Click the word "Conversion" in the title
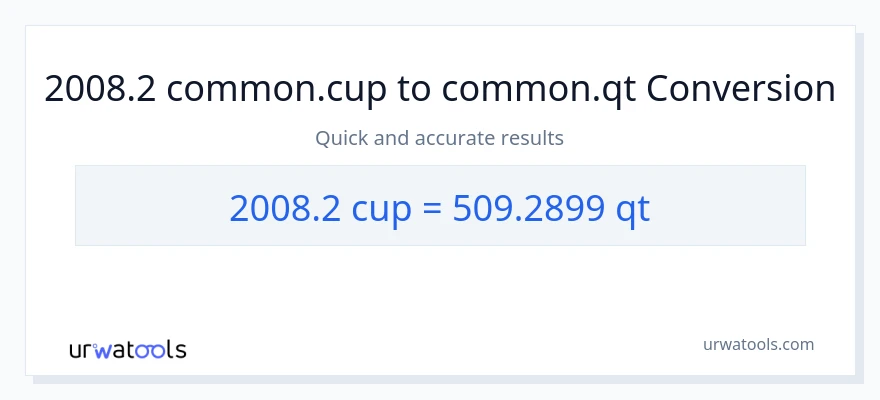Viewport: 880px width, 400px height. [741, 89]
